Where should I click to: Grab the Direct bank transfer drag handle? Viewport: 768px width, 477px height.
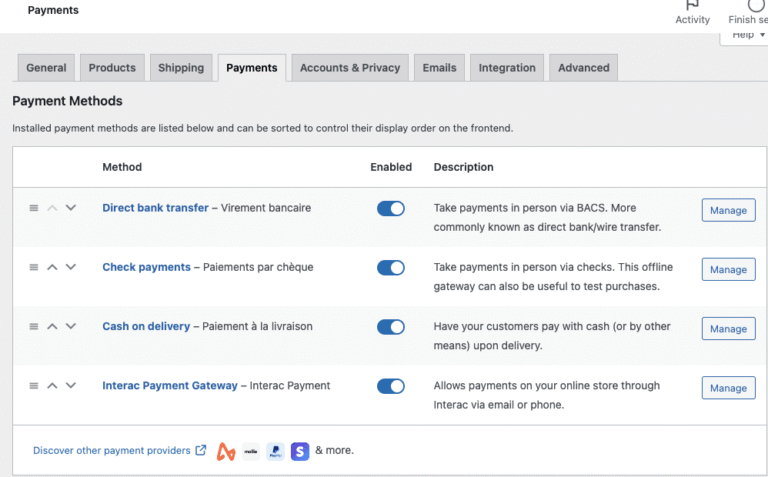tap(34, 208)
